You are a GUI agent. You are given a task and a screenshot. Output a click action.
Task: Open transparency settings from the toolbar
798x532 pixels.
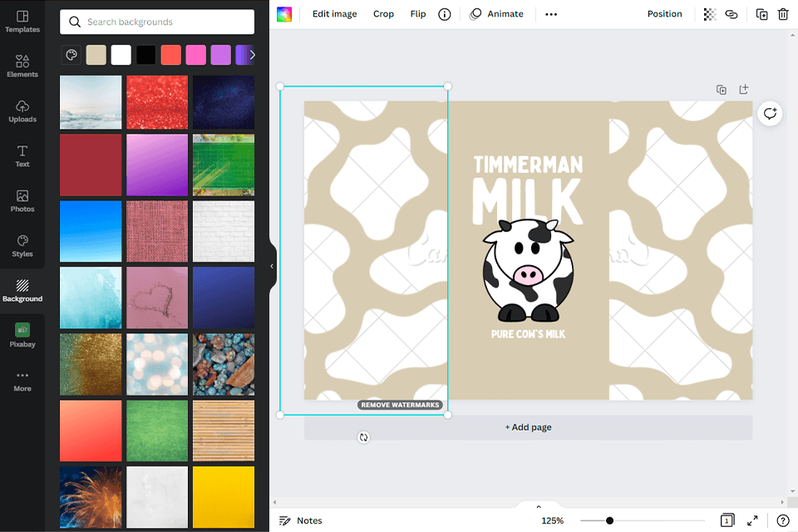[x=708, y=14]
